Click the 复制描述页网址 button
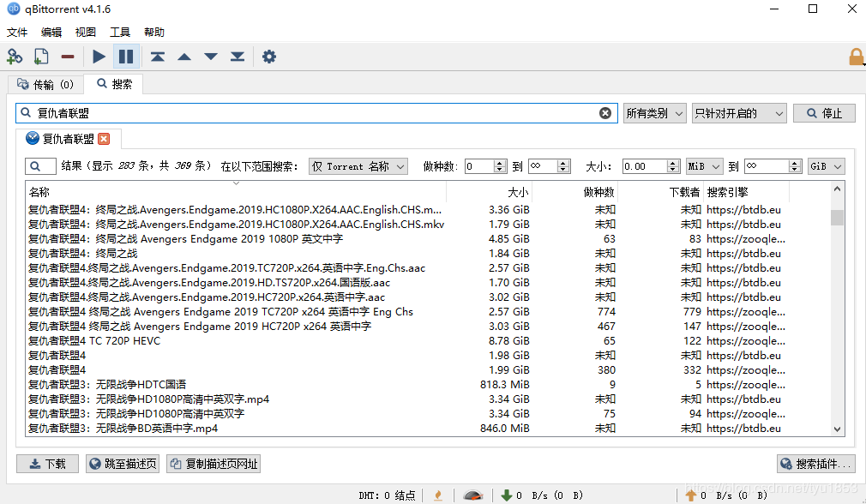The image size is (866, 504). pos(213,464)
